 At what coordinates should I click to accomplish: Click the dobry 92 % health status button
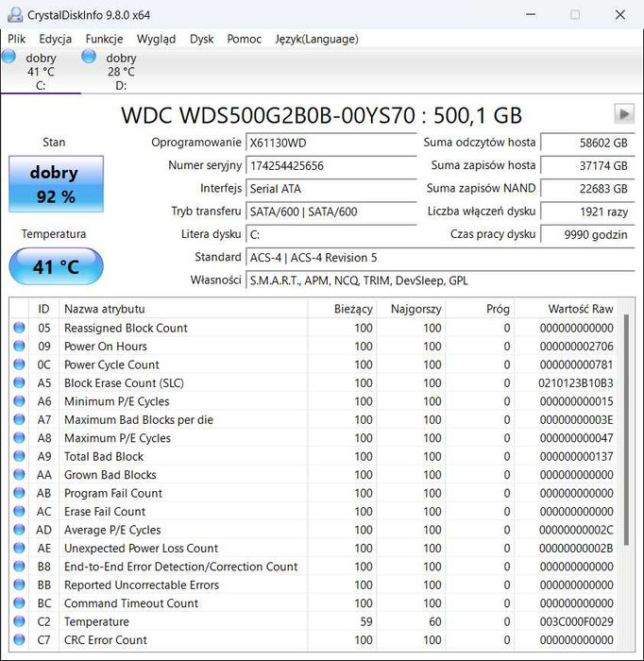pyautogui.click(x=56, y=184)
